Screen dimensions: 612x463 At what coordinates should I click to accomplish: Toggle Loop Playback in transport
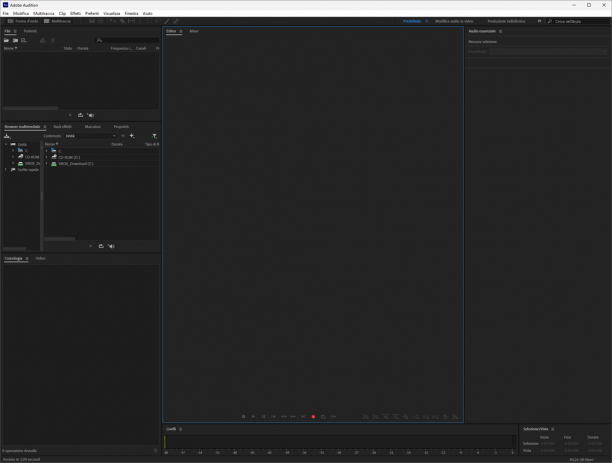point(323,417)
